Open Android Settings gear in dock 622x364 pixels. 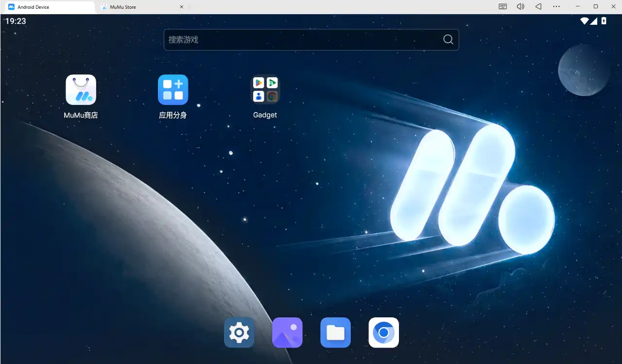pyautogui.click(x=239, y=332)
